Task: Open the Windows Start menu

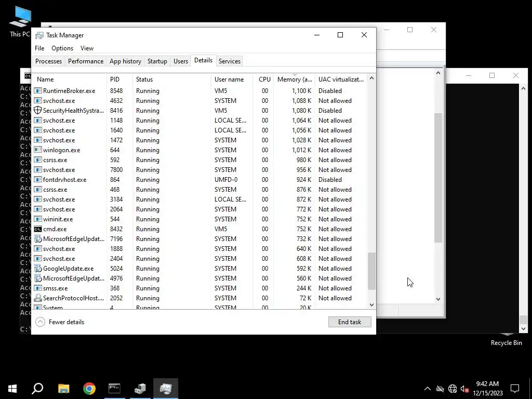Action: tap(12, 388)
